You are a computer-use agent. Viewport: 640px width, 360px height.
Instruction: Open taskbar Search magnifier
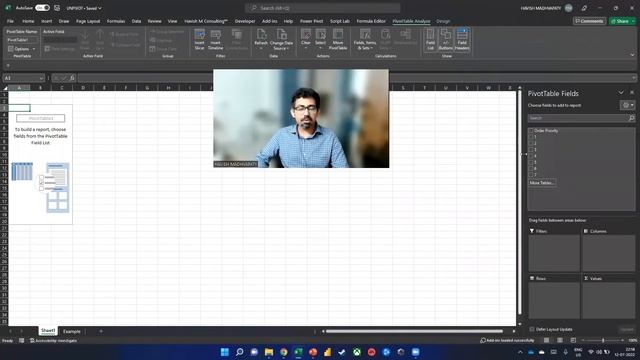point(240,352)
